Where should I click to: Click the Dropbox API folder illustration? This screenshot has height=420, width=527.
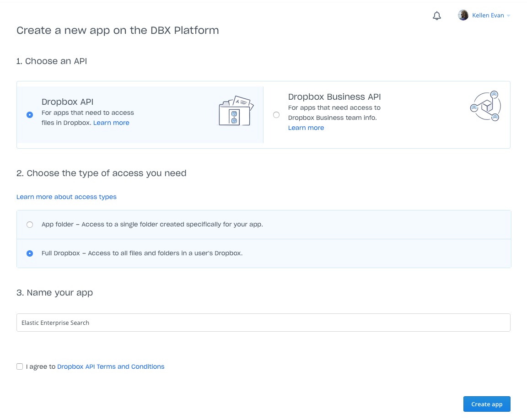236,111
